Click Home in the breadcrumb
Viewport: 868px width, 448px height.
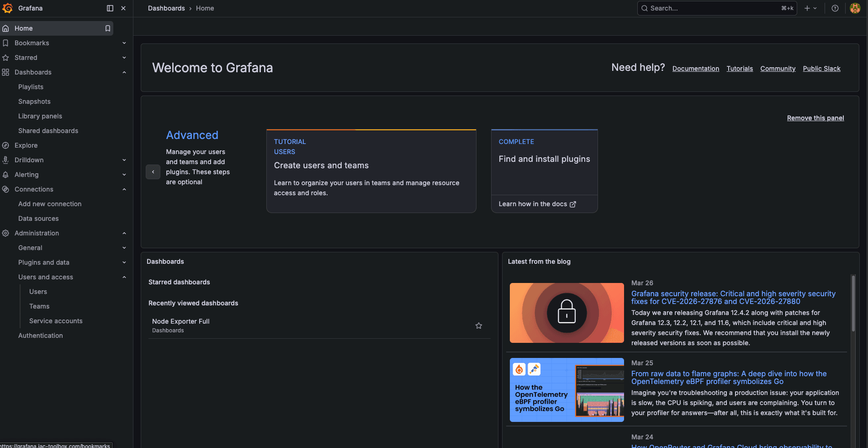coord(205,8)
